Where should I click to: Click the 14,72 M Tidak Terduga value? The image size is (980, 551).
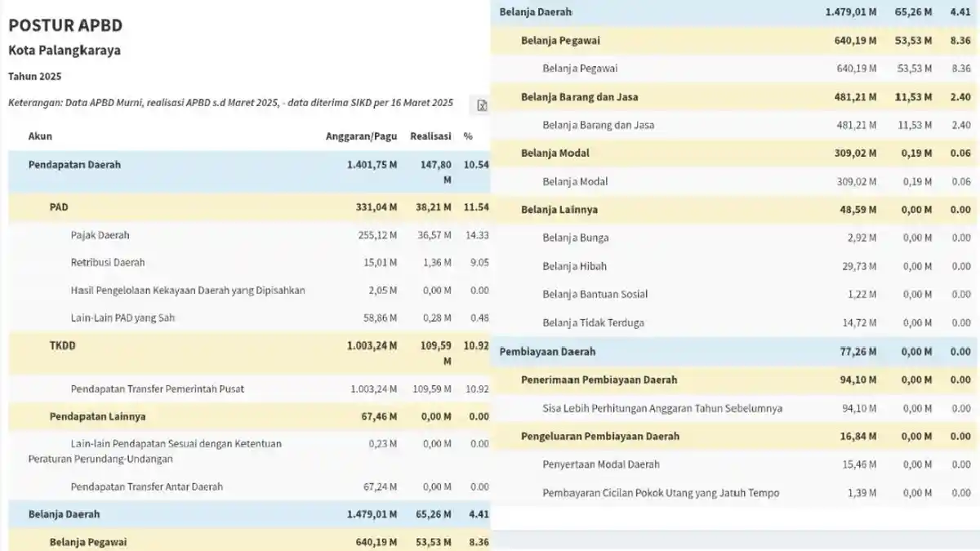tap(859, 322)
